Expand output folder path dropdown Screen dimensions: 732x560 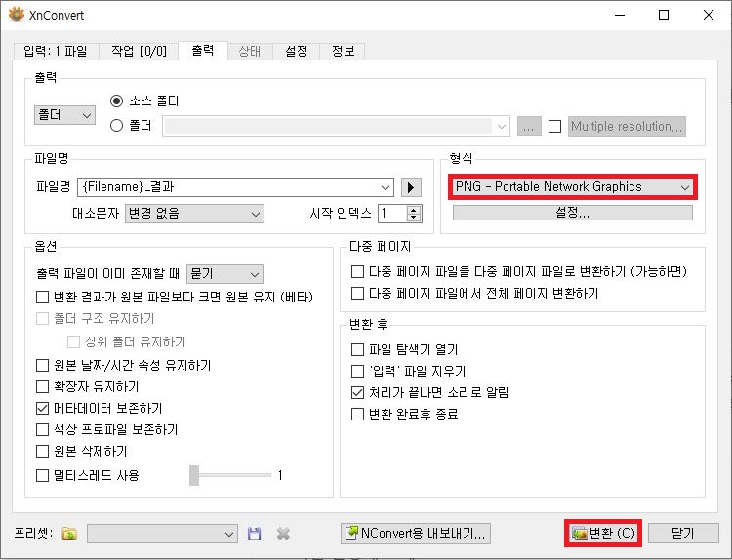(502, 127)
